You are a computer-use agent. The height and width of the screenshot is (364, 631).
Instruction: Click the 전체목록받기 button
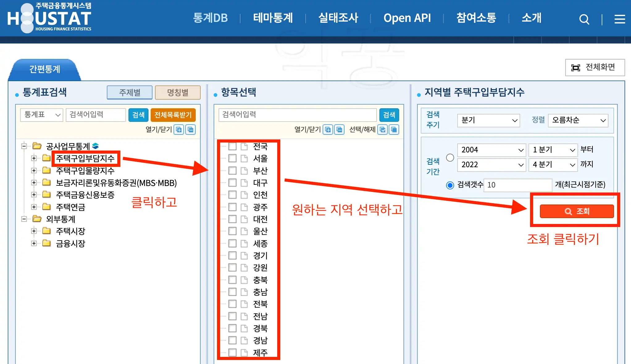click(x=173, y=115)
